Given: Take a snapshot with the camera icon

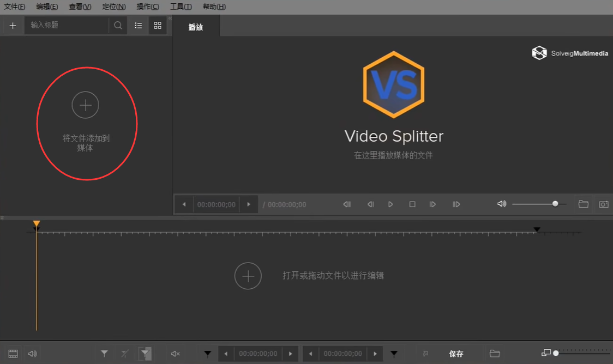Looking at the screenshot, I should tap(604, 204).
